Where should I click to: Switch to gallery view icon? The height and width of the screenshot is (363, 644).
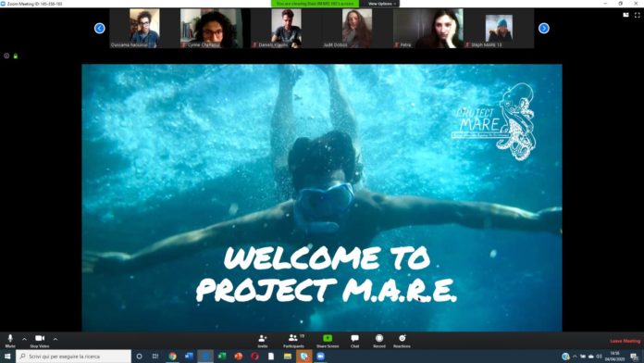pos(625,15)
